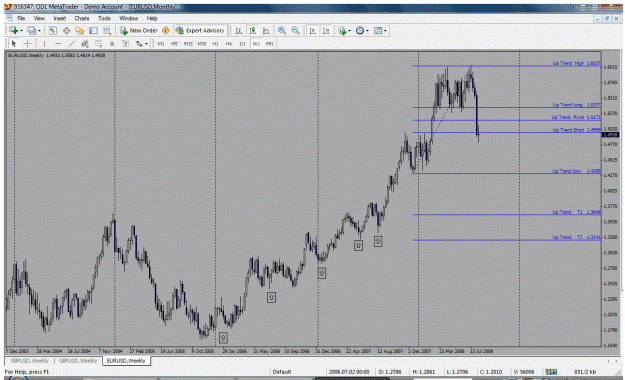625x380 pixels.
Task: Switch to candlestick chart display
Action: point(252,31)
